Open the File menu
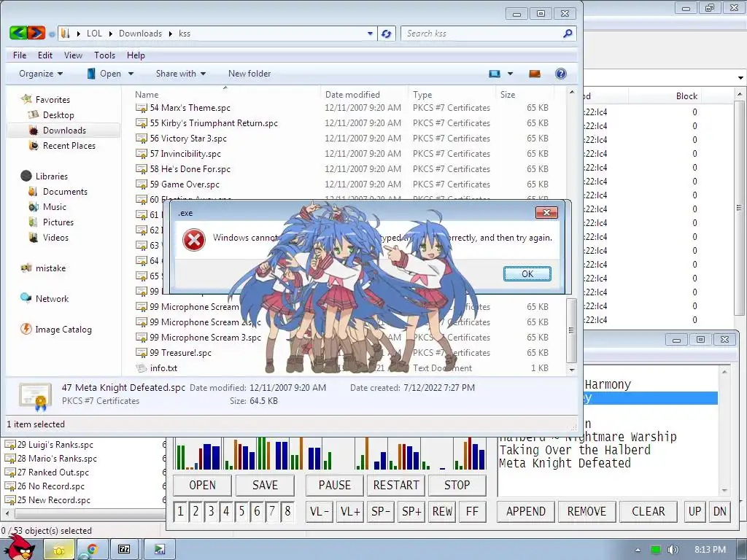The image size is (747, 560). click(x=20, y=55)
